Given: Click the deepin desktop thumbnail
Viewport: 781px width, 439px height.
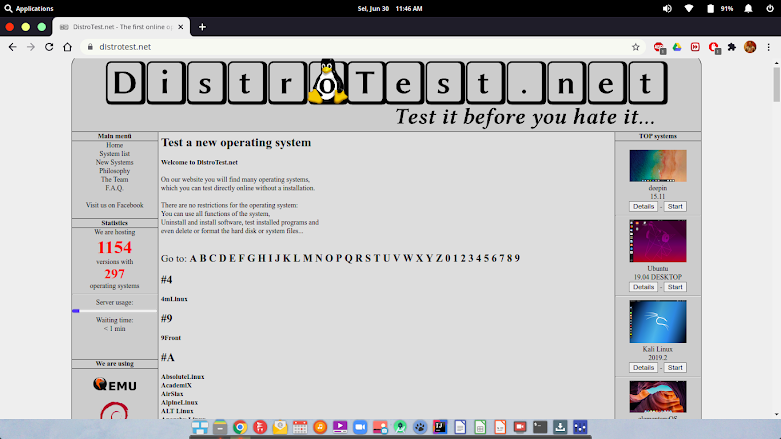Looking at the screenshot, I should [658, 166].
